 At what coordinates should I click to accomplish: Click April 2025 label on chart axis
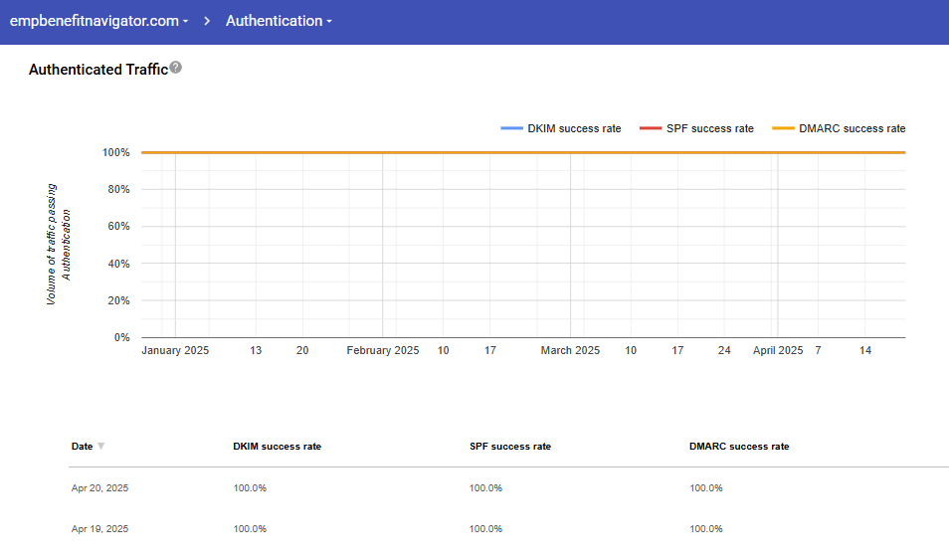778,351
